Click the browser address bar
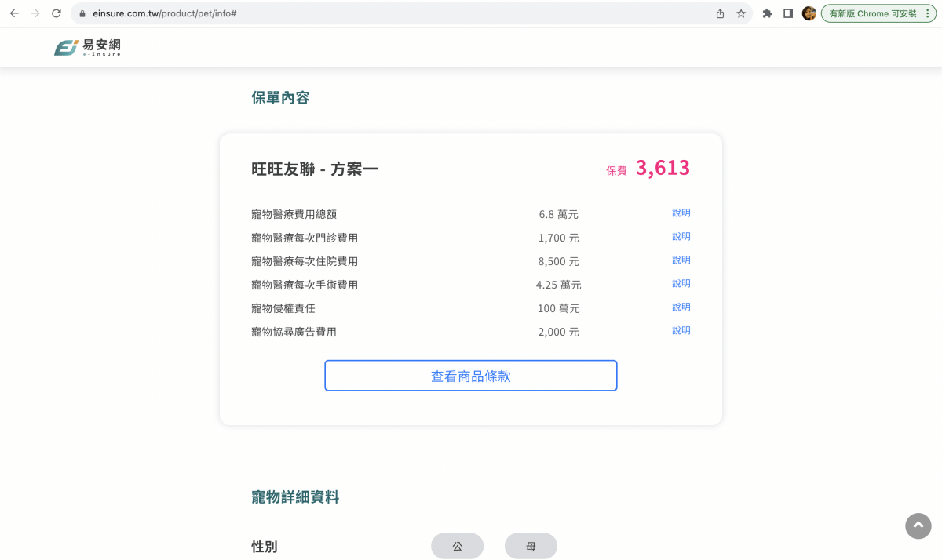 pyautogui.click(x=314, y=13)
